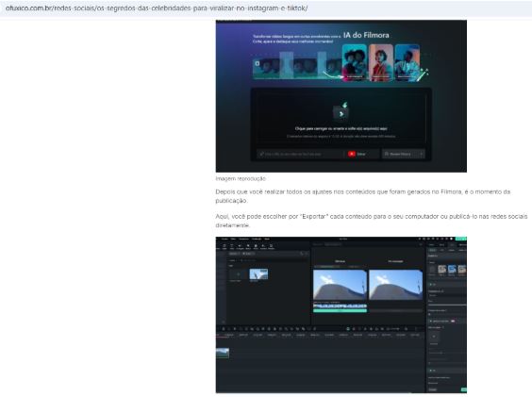Click the 'IA do Filmora' heading text
The image size is (532, 397).
coord(366,35)
